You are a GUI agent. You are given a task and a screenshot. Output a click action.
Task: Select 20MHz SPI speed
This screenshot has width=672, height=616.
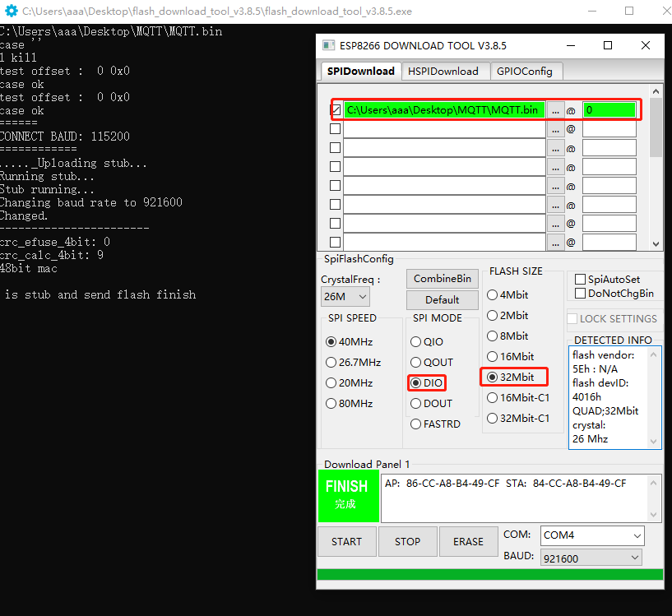click(350, 382)
